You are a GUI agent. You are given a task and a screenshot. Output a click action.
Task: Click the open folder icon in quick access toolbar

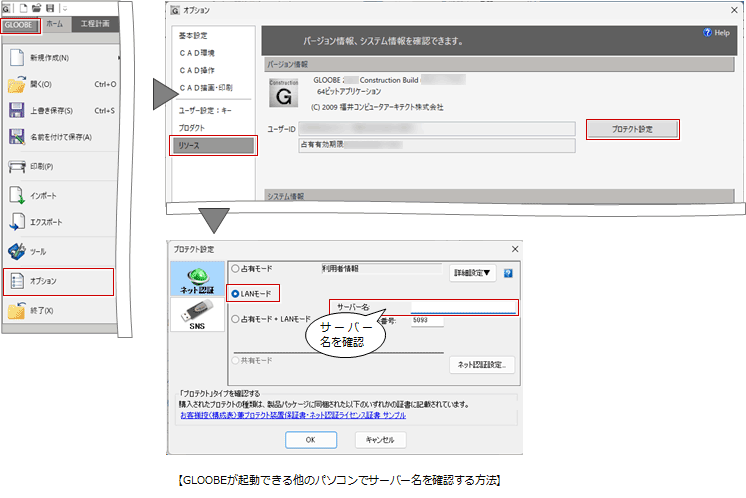[x=37, y=8]
